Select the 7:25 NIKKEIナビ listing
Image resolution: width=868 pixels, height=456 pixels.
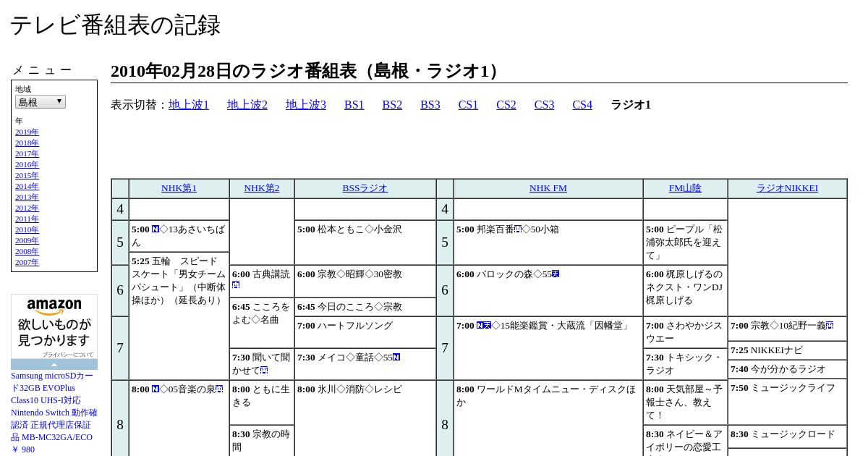pyautogui.click(x=787, y=350)
